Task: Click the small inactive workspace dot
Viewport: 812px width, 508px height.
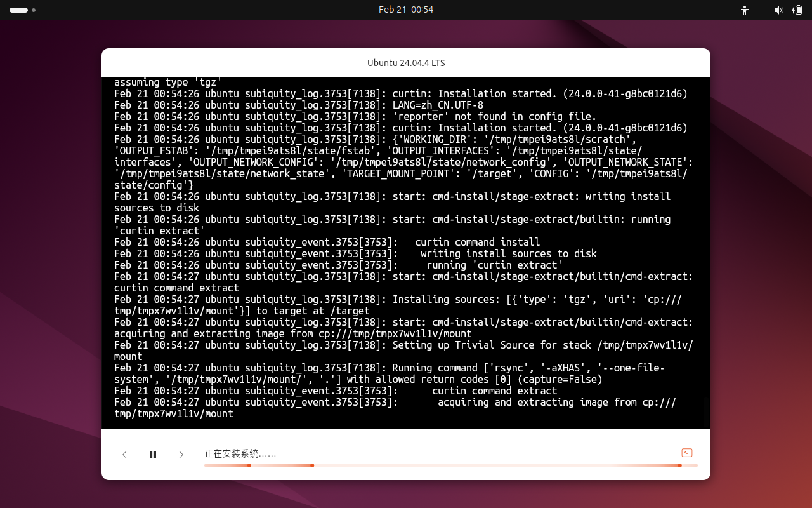Action: (34, 10)
